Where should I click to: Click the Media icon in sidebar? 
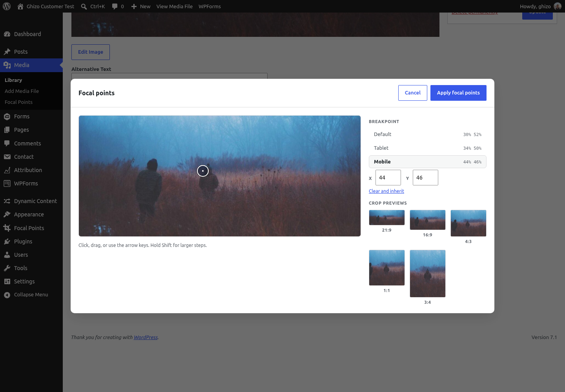[7, 65]
